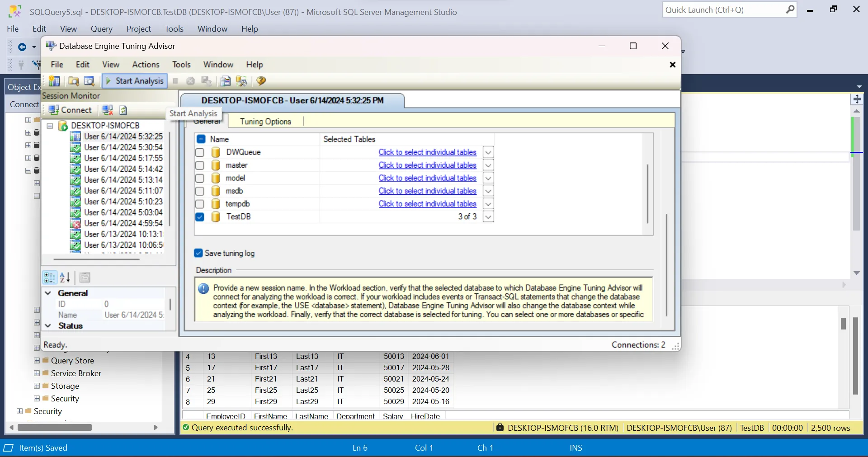Click DWQueue's 'Click to select individual tables' link
The height and width of the screenshot is (457, 868).
point(427,152)
